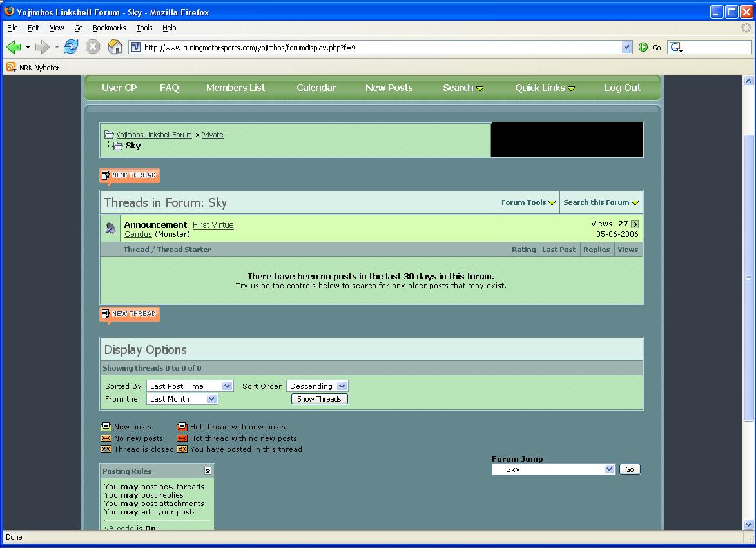Screen dimensions: 756x548
Task: Collapse the Posting Rules panel
Action: (x=208, y=471)
